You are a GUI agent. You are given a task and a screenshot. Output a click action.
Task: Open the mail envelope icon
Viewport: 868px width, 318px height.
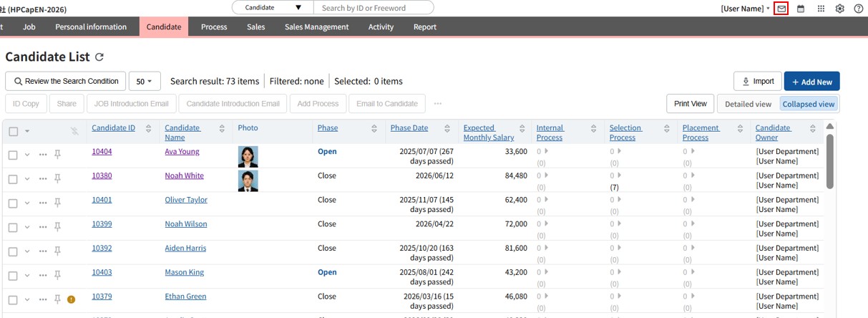(781, 9)
